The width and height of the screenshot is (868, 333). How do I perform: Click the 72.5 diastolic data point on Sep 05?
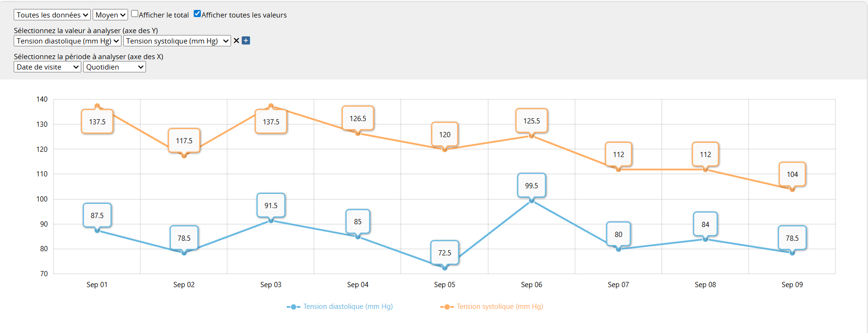click(x=445, y=268)
